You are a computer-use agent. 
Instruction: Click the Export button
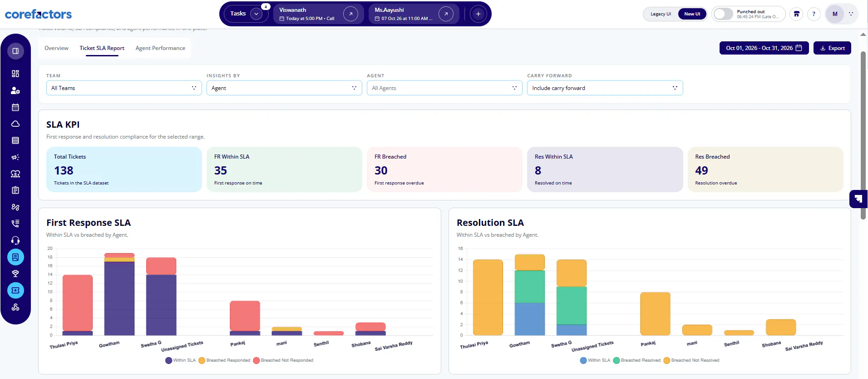tap(832, 48)
